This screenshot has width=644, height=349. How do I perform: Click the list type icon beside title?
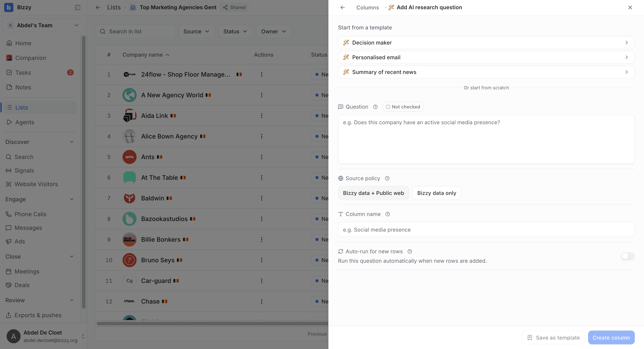pos(133,7)
